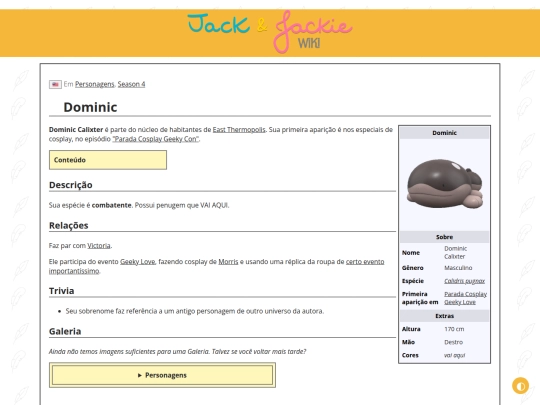This screenshot has height=405, width=540.
Task: Click the Dominic infobox image
Action: (444, 184)
